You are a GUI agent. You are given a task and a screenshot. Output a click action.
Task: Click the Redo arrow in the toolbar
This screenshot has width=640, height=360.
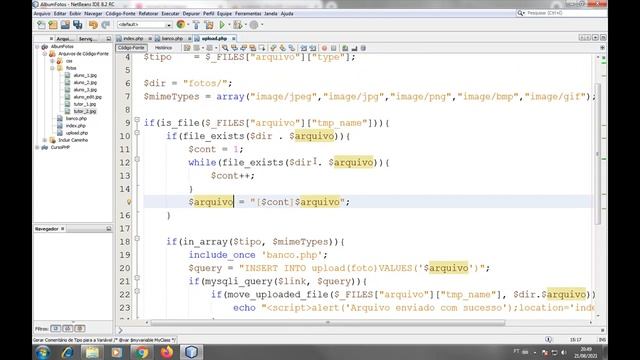coord(106,25)
